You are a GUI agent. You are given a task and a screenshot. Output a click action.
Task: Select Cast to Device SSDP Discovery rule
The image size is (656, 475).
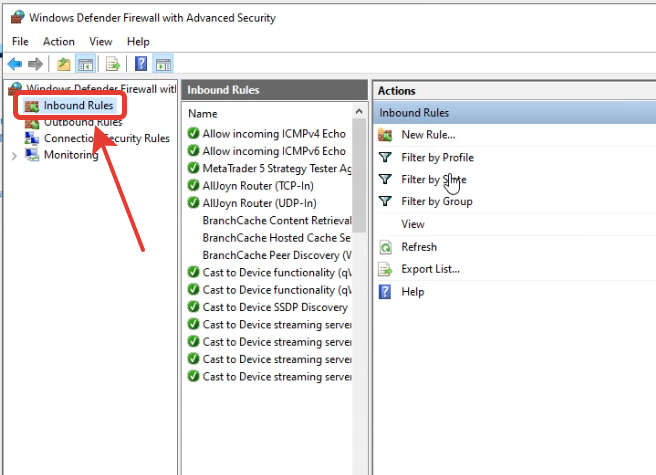point(275,307)
